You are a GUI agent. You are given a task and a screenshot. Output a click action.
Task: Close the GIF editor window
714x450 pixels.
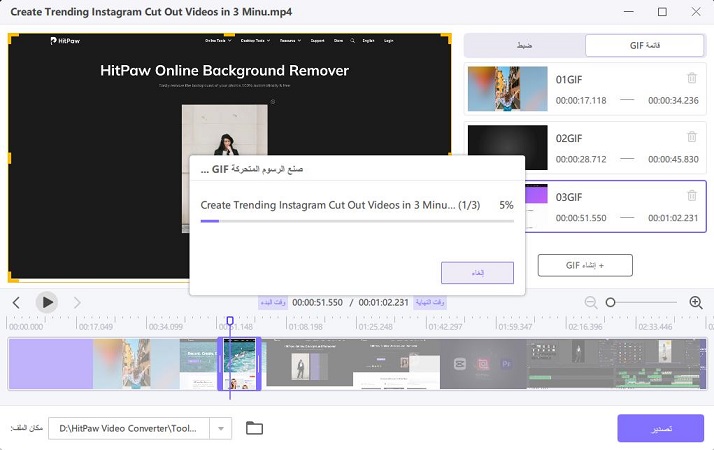pyautogui.click(x=696, y=12)
